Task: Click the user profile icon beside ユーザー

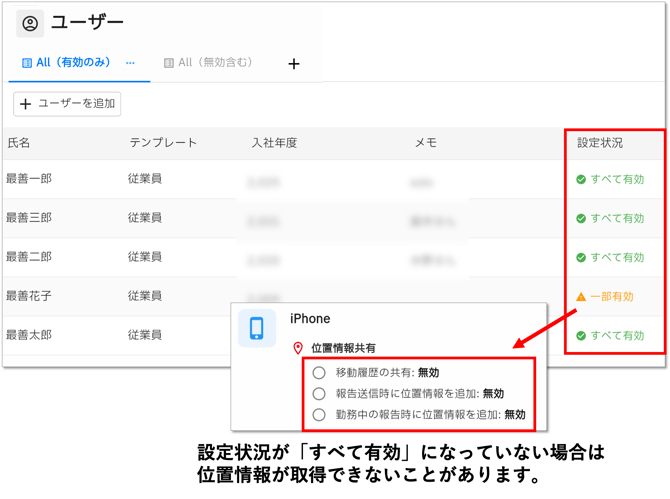Action: [30, 23]
